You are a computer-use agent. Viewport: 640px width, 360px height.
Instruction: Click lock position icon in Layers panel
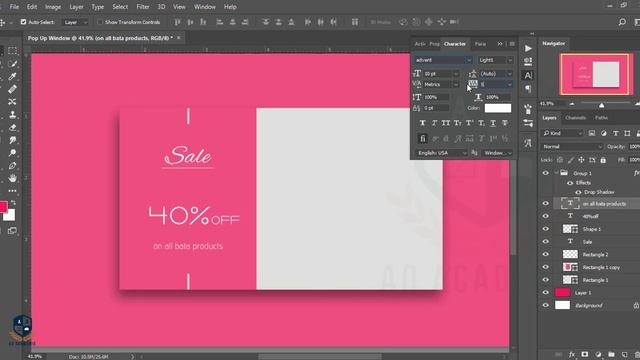[x=581, y=160]
